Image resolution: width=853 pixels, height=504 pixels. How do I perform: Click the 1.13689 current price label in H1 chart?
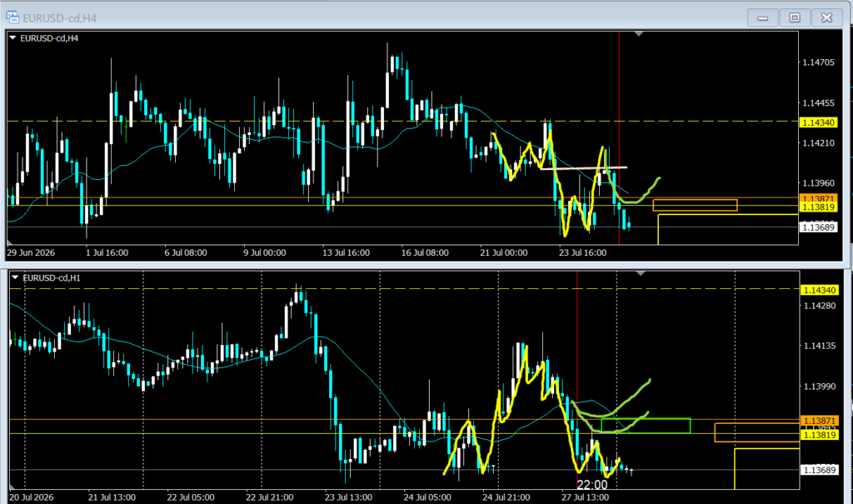[x=819, y=470]
